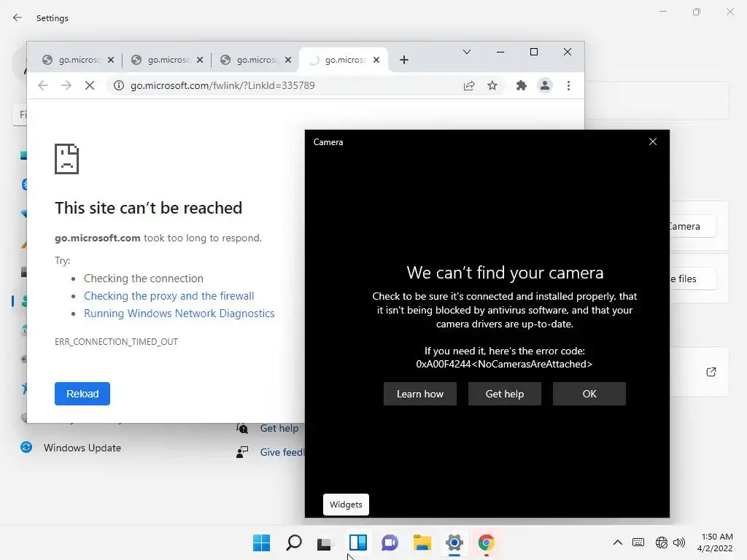The height and width of the screenshot is (560, 747).
Task: Click the Chrome forward navigation arrow
Action: pos(66,86)
